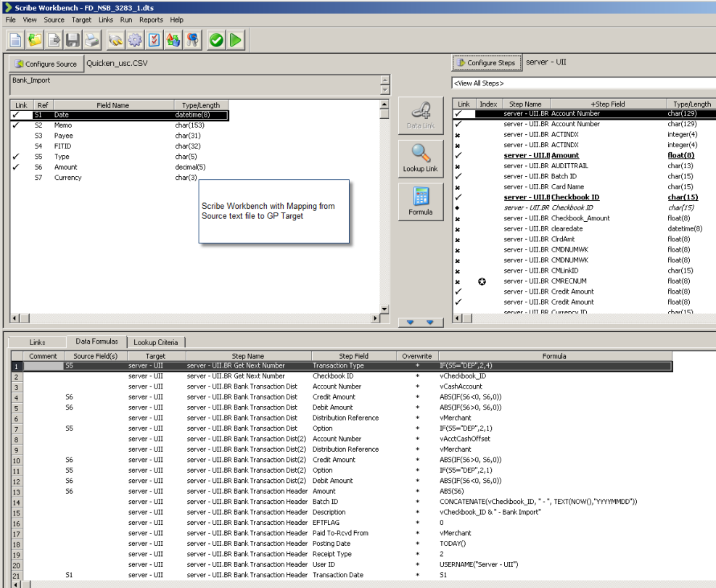This screenshot has height=588, width=716.
Task: Click source list vertical scrollbar down arrow
Action: click(384, 309)
